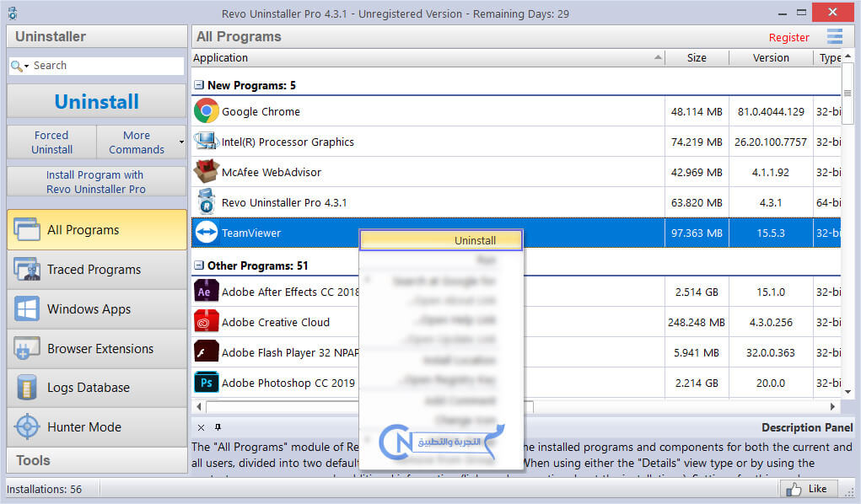
Task: Click the 20.0.0 version cell
Action: coord(771,383)
